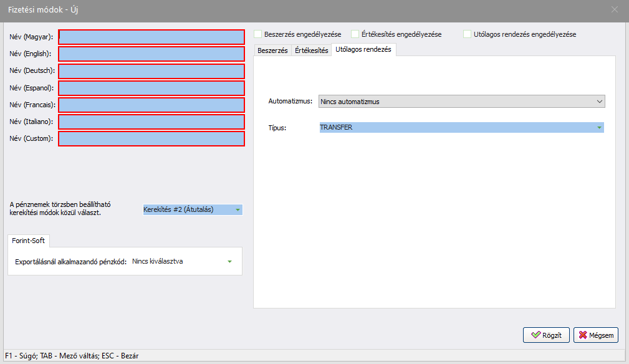Click the Név (Francais) input field
The image size is (629, 364).
151,105
